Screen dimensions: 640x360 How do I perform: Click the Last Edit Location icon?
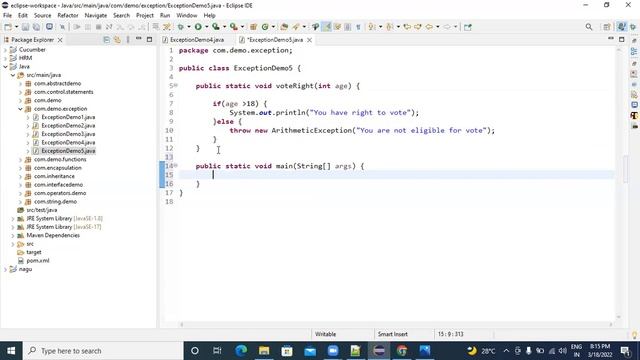407,27
